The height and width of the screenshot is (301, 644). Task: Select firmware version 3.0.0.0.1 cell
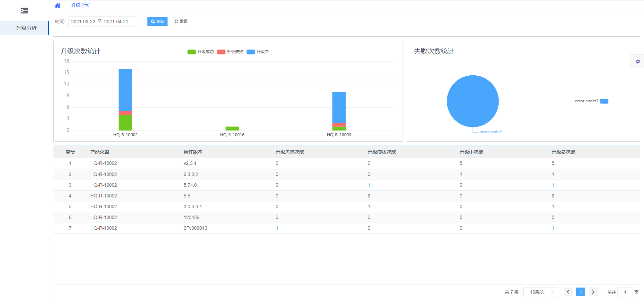pyautogui.click(x=193, y=206)
